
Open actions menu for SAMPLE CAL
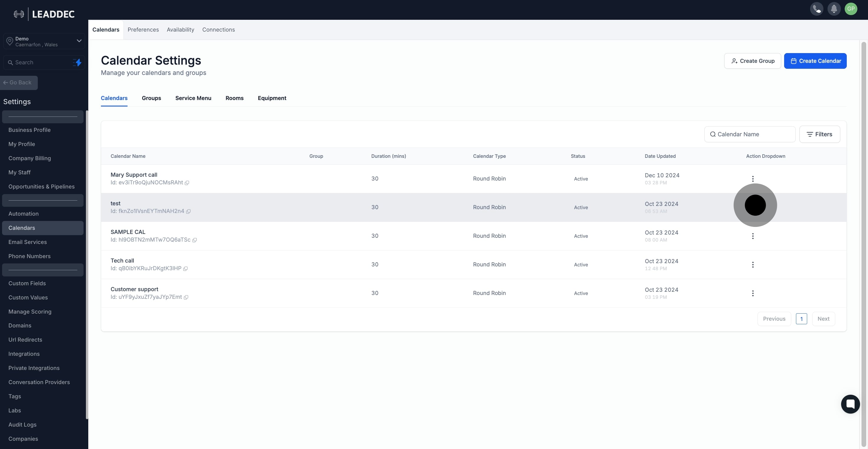(x=753, y=236)
